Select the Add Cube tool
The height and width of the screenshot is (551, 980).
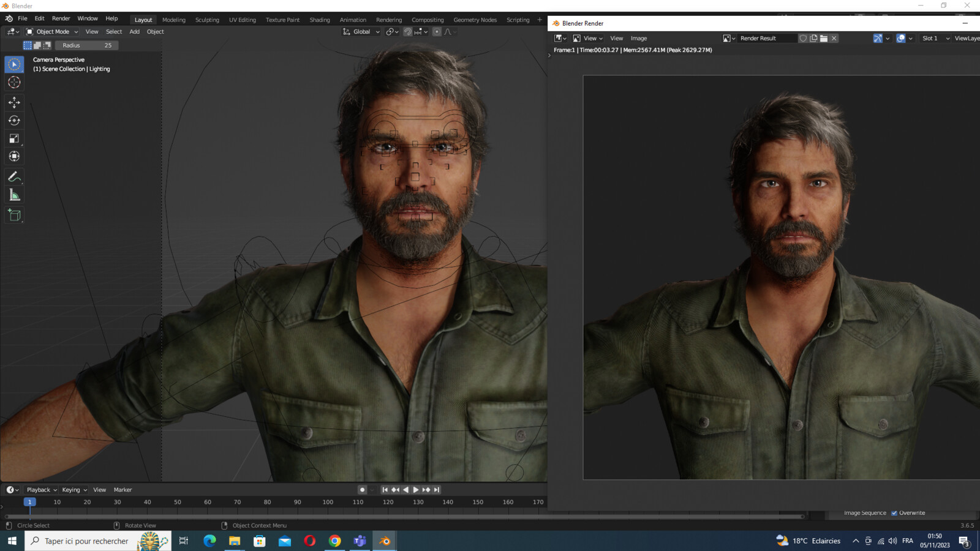14,215
